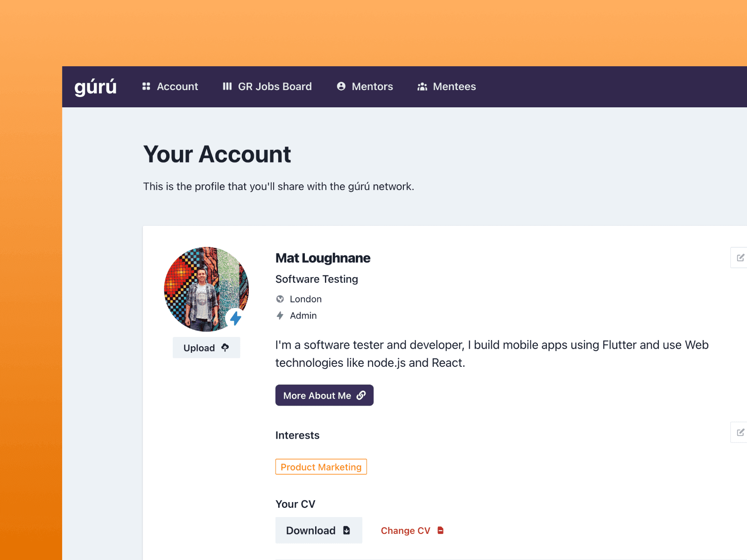Click the Mentors person icon
The image size is (747, 560).
[341, 86]
